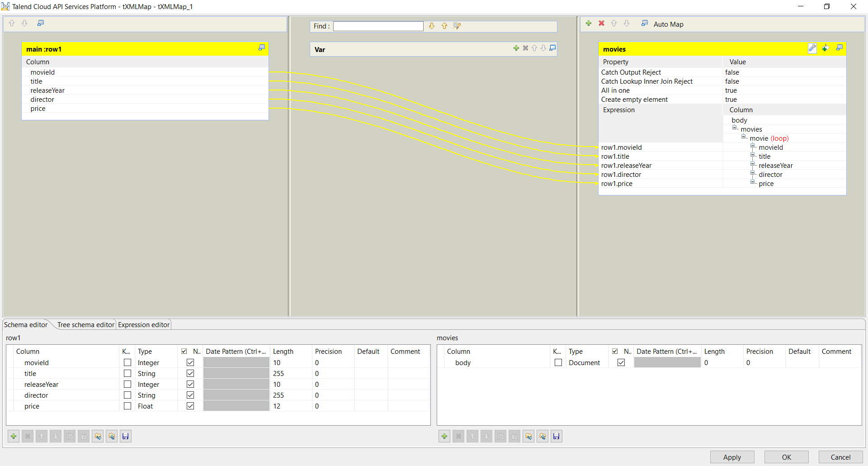868x466 pixels.
Task: Toggle the key checkbox for movieId
Action: 127,363
